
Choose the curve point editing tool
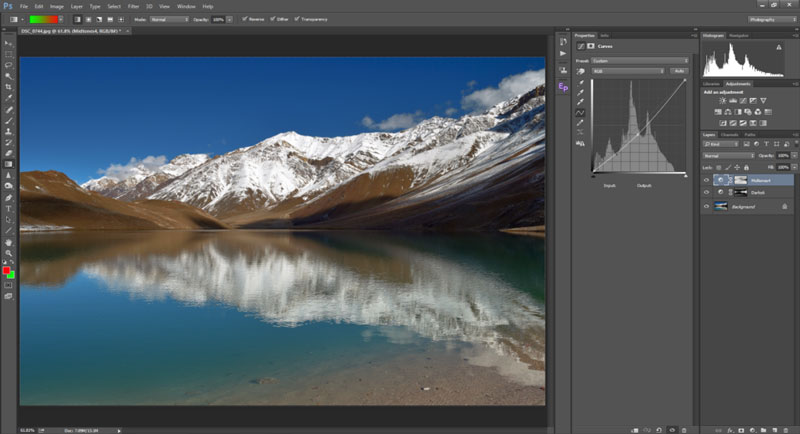[580, 112]
